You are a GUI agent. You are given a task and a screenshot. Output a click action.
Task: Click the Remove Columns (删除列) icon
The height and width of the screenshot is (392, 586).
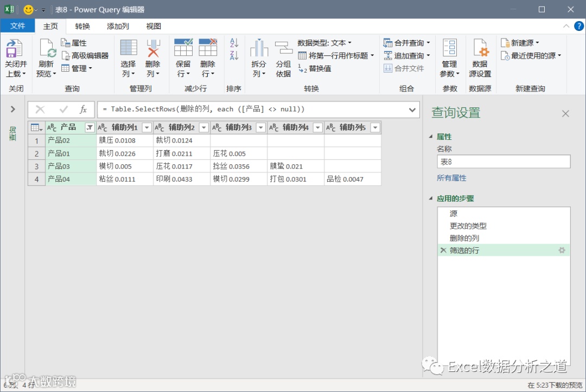coord(153,48)
